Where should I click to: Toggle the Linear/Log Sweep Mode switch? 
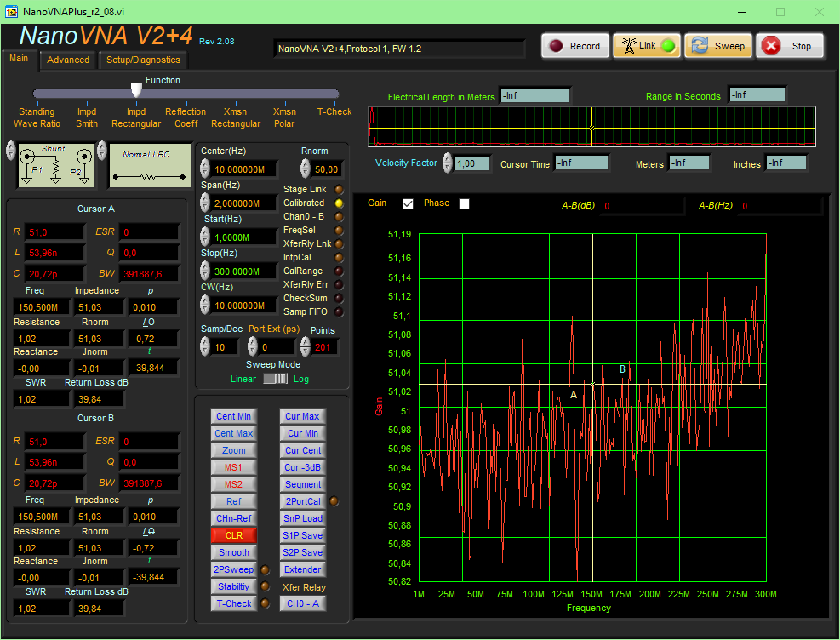276,379
